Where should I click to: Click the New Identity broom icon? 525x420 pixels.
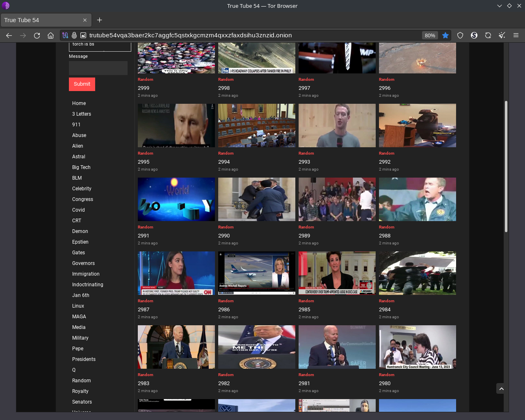point(502,35)
